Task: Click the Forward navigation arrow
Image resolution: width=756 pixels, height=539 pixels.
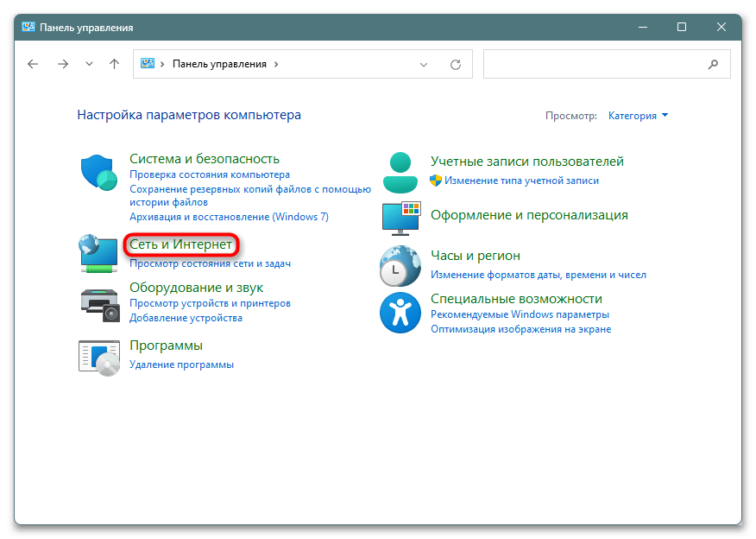Action: [63, 64]
